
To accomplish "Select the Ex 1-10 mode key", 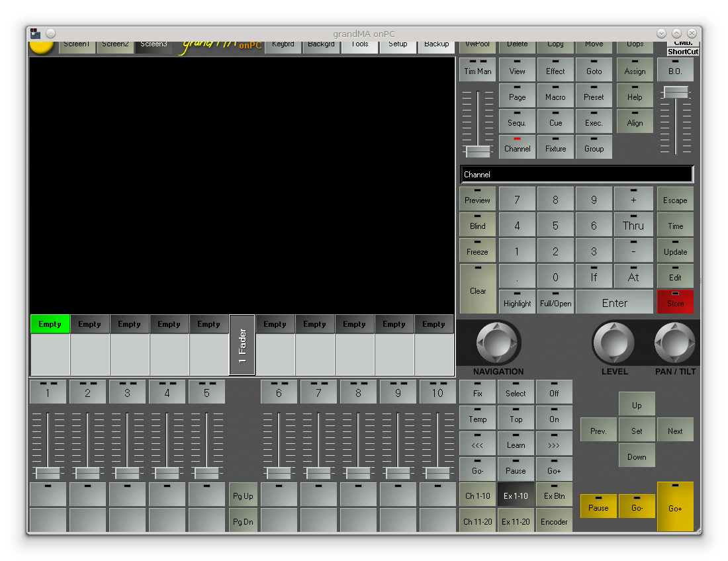I will [x=516, y=495].
